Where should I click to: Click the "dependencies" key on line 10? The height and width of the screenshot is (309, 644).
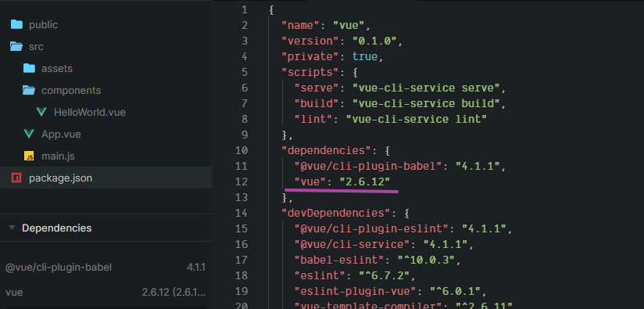point(326,150)
